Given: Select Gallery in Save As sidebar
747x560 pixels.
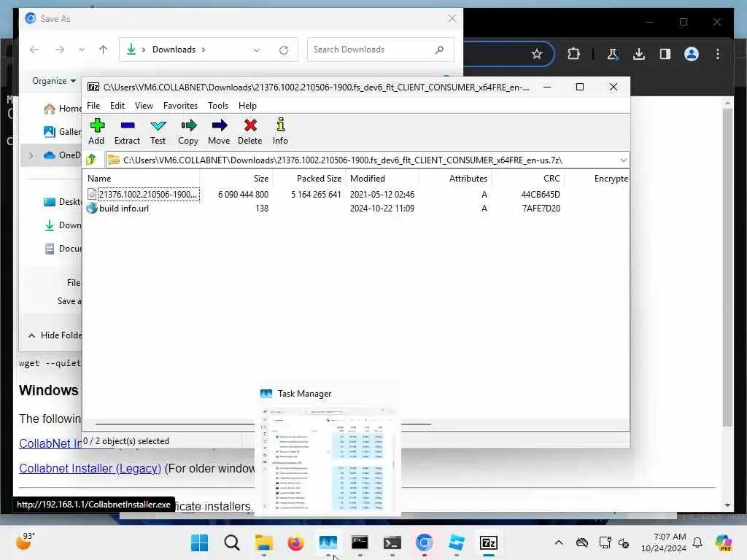Looking at the screenshot, I should 63,131.
